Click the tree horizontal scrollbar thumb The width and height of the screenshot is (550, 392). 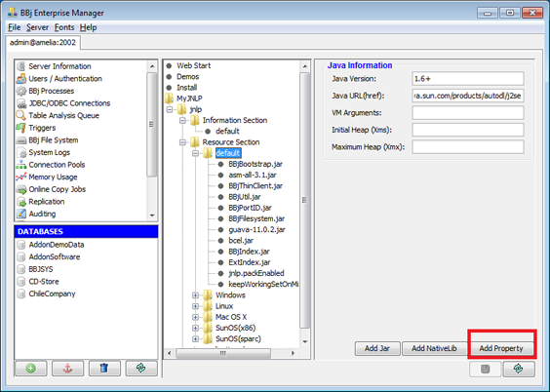[223, 353]
